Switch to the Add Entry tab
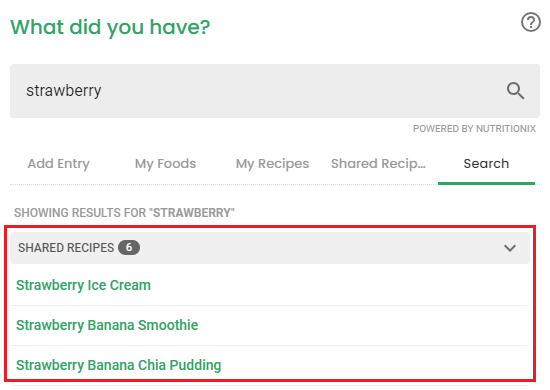This screenshot has height=390, width=550. click(x=59, y=164)
